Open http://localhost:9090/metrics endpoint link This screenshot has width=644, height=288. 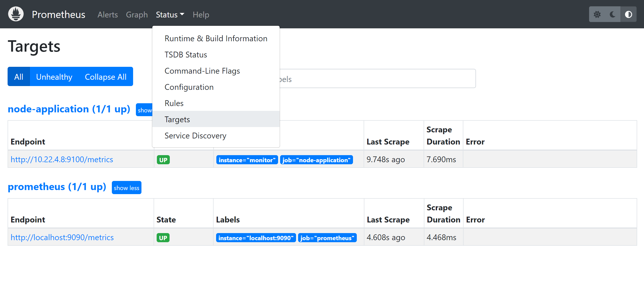(62, 237)
